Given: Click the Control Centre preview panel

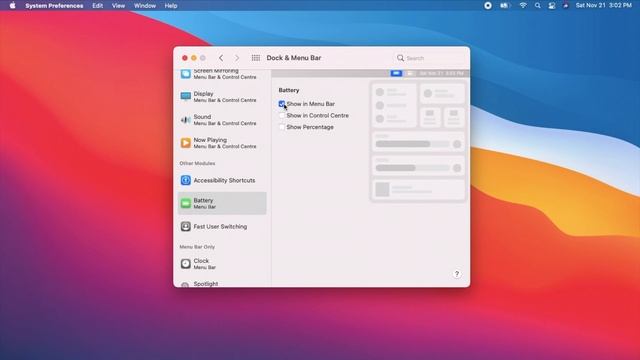Looking at the screenshot, I should (418, 142).
